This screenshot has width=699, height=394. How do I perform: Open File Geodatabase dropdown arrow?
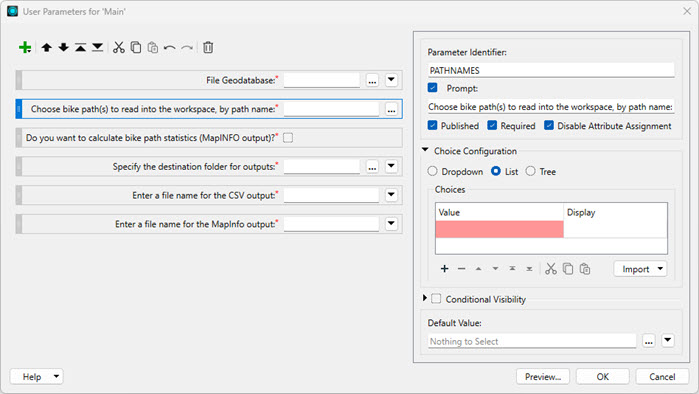pyautogui.click(x=391, y=80)
